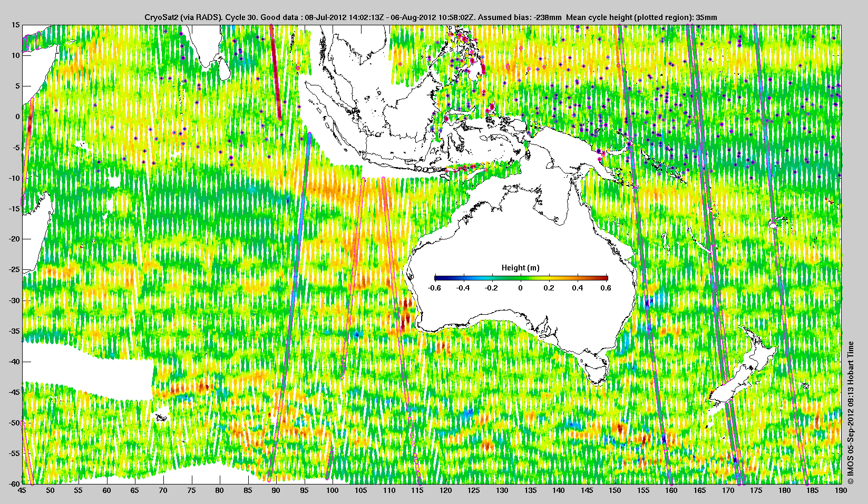This screenshot has height=504, width=868.
Task: Click latitude tick label -60 on the vertical axis
Action: pos(15,483)
